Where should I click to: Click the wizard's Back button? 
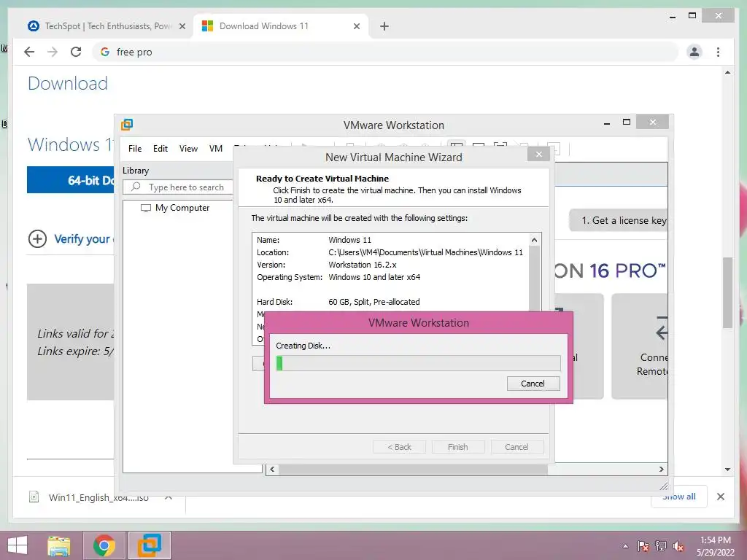(399, 447)
